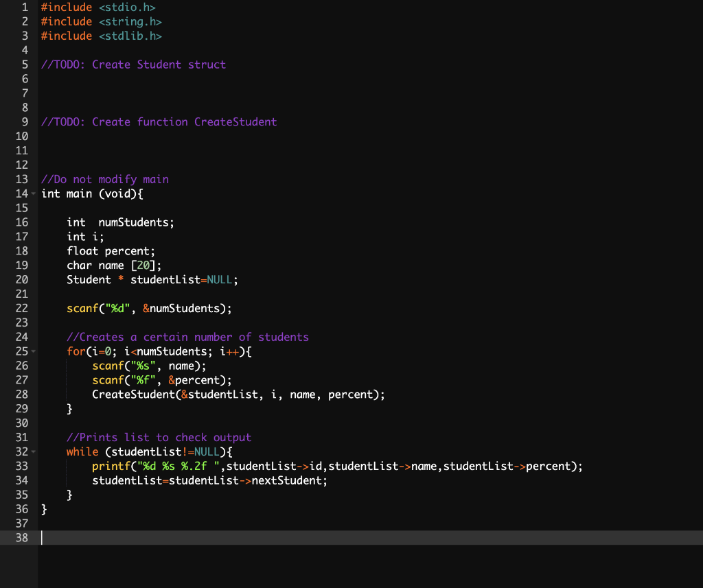The image size is (703, 588).
Task: Click the "int i;" declaration
Action: click(85, 237)
